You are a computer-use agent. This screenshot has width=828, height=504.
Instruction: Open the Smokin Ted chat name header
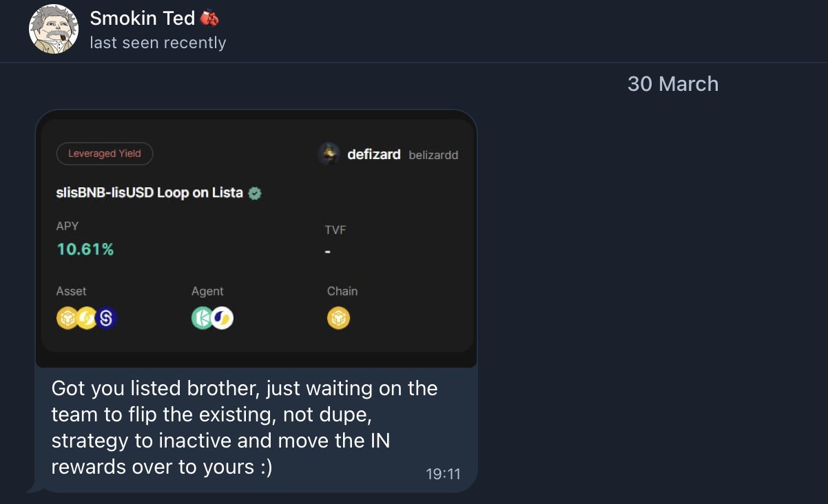click(x=142, y=19)
